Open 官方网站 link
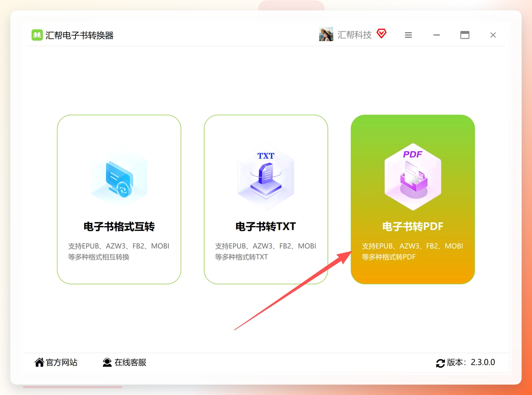532x395 pixels. pos(62,363)
